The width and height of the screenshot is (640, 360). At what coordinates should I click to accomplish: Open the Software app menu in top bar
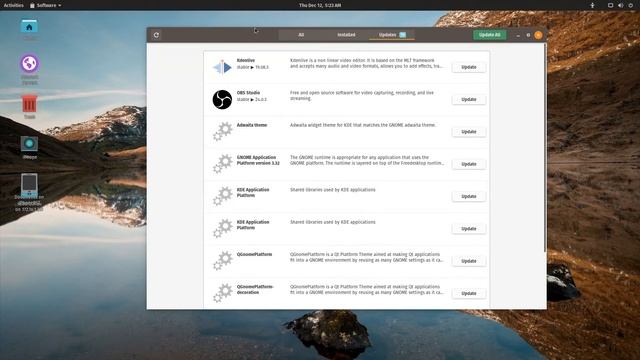click(45, 5)
